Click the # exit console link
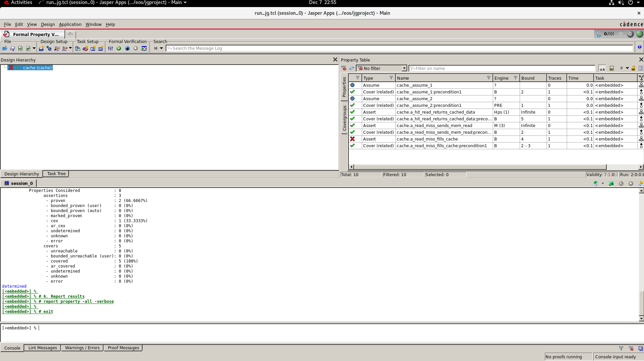 click(46, 312)
